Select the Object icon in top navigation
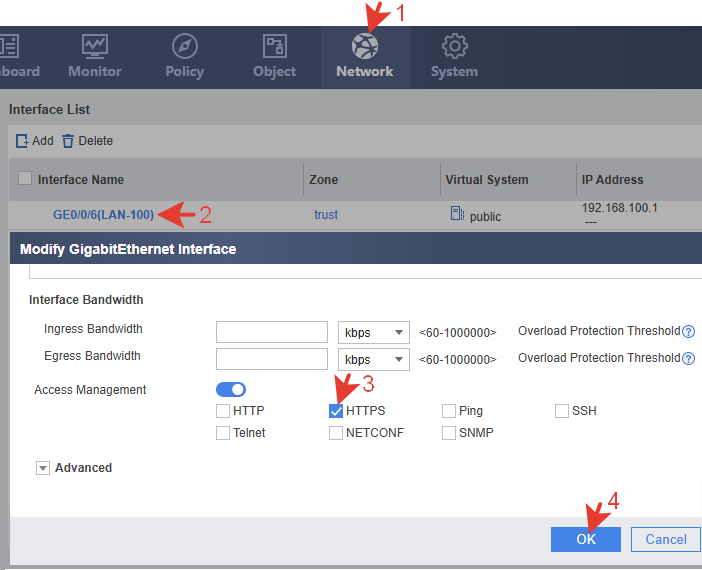 [274, 46]
